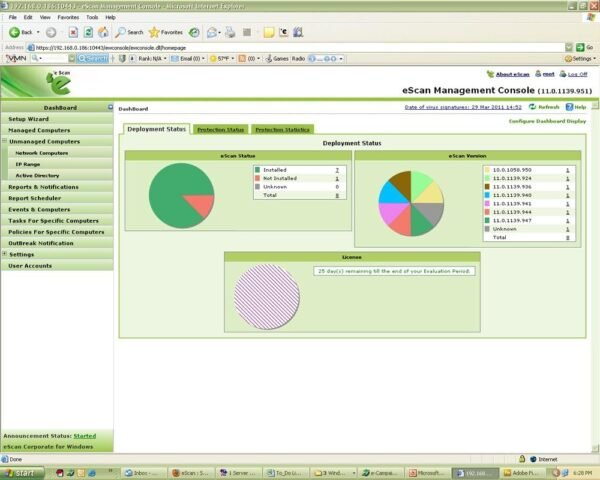Select Active Directory sidebar item
The height and width of the screenshot is (480, 600).
pos(60,175)
